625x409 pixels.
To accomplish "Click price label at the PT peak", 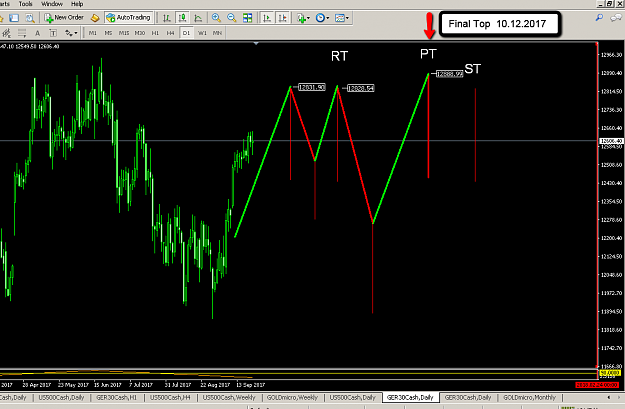I will [450, 74].
